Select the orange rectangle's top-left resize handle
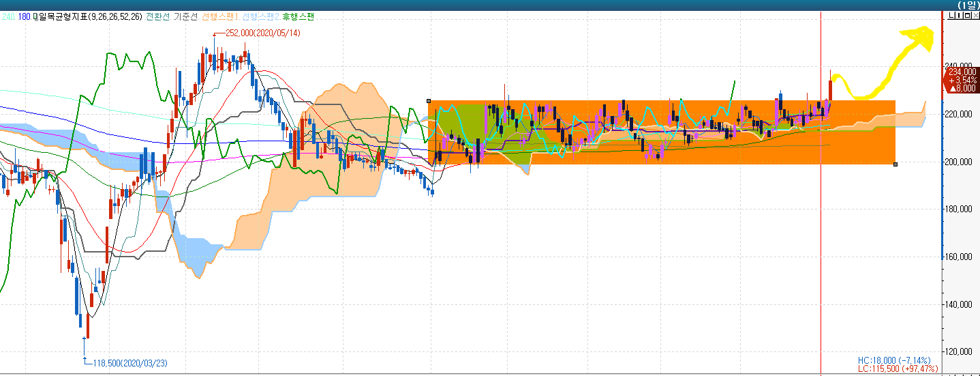 (428, 100)
